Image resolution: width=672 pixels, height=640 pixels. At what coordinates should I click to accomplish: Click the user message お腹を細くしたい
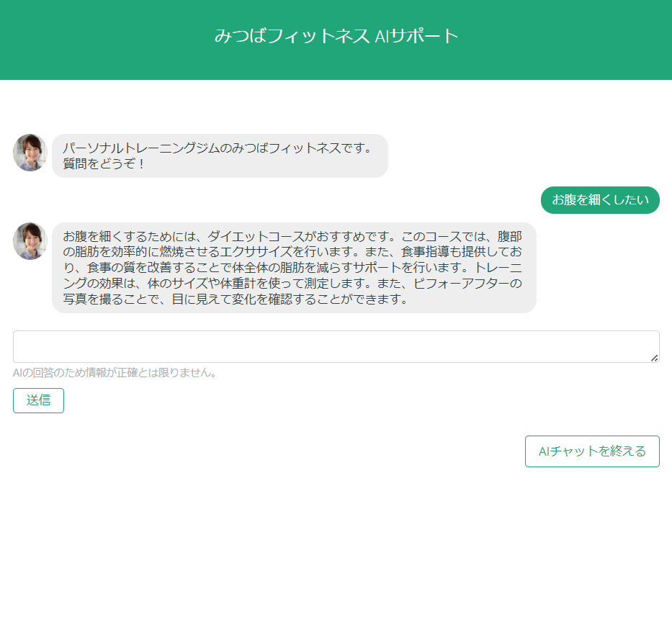pyautogui.click(x=600, y=200)
